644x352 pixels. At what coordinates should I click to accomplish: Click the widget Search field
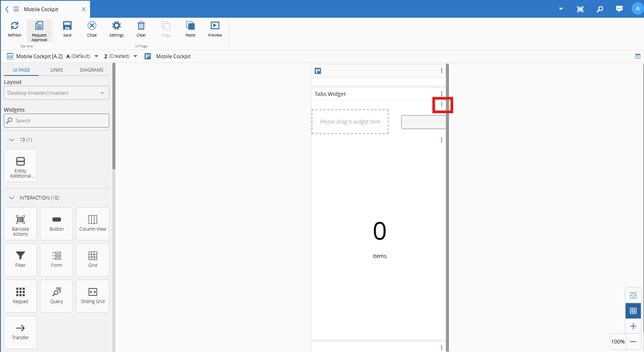(57, 121)
